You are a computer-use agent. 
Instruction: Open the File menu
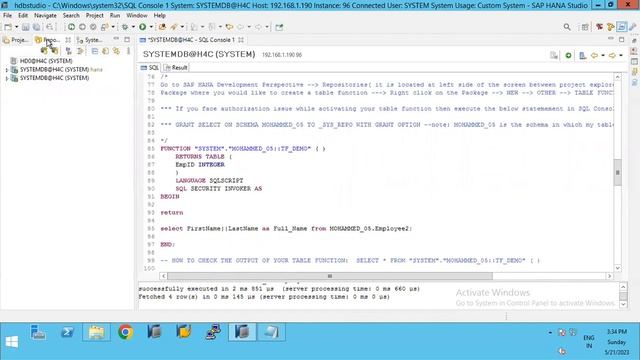point(7,16)
